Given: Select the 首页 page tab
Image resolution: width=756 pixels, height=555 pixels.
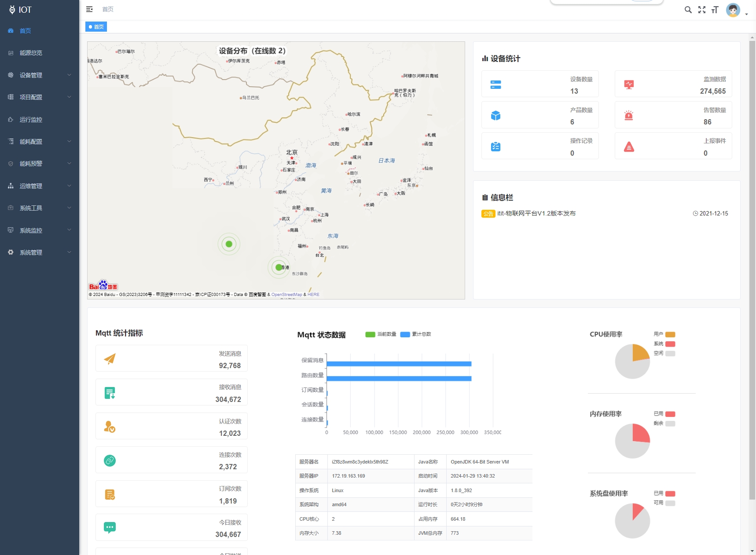Looking at the screenshot, I should (96, 27).
